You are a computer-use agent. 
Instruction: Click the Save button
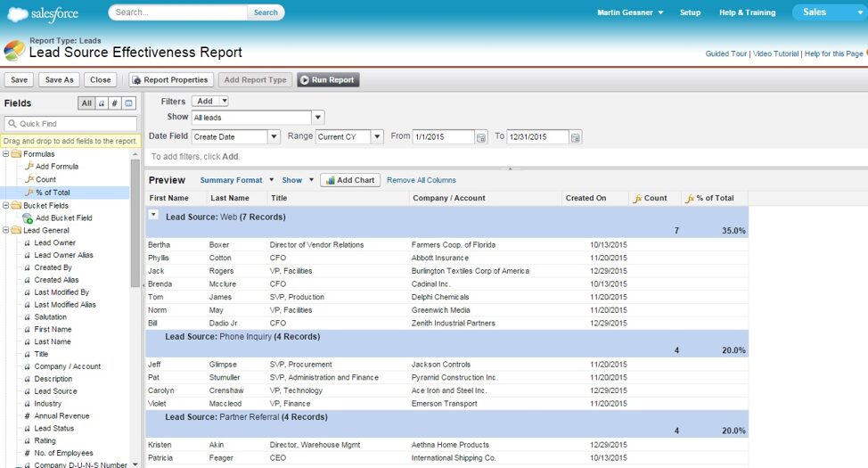point(19,79)
